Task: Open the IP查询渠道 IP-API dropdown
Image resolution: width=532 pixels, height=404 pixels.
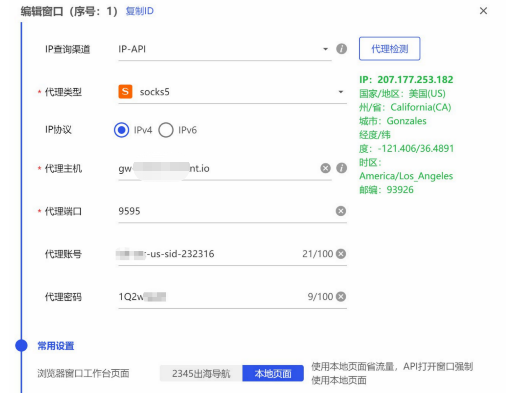Action: click(225, 49)
